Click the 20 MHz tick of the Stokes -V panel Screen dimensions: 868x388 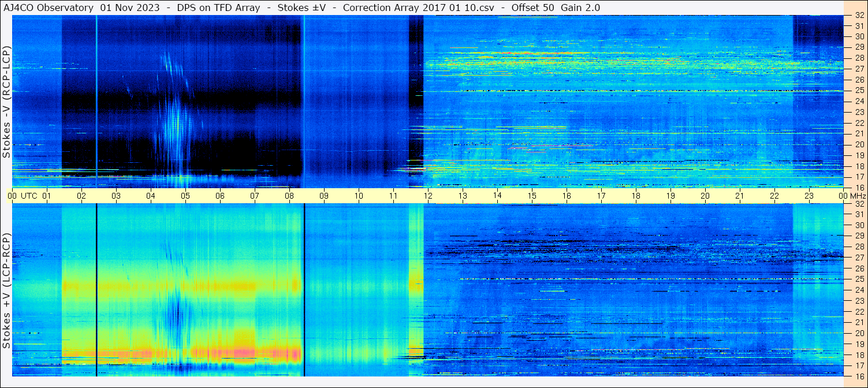[x=859, y=144]
